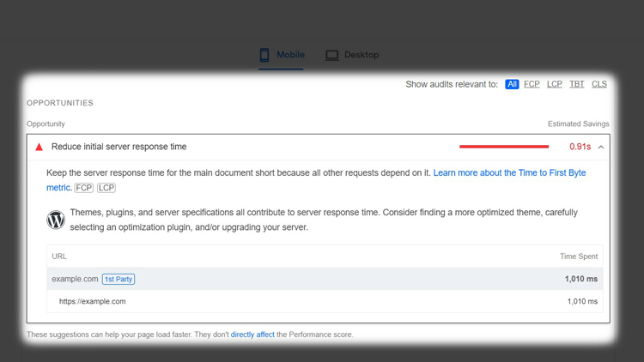Filter audits by FCP in top bar
The height and width of the screenshot is (362, 644).
pyautogui.click(x=532, y=84)
